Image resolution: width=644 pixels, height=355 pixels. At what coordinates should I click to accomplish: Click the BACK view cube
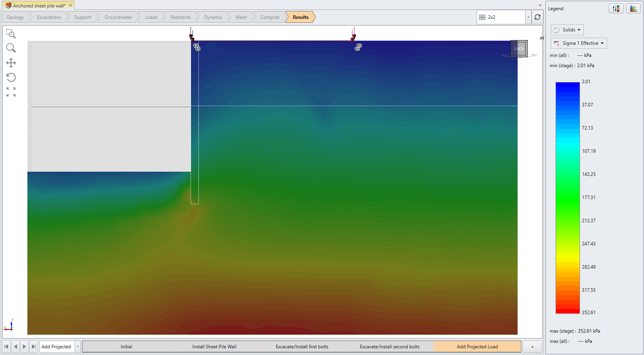(x=519, y=49)
